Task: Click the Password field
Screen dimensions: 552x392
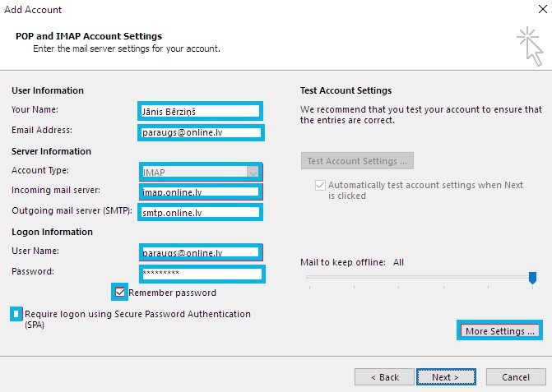Action: tap(202, 274)
